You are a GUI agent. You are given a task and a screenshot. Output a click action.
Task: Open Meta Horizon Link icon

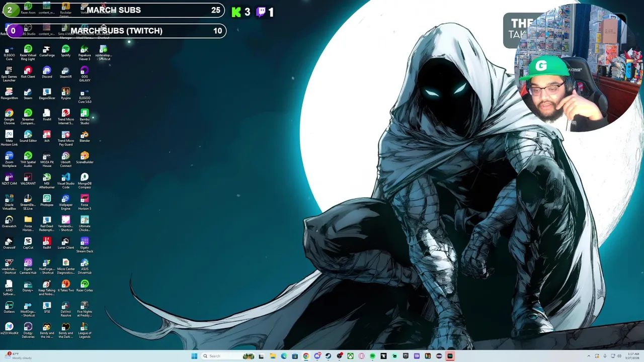[9, 139]
